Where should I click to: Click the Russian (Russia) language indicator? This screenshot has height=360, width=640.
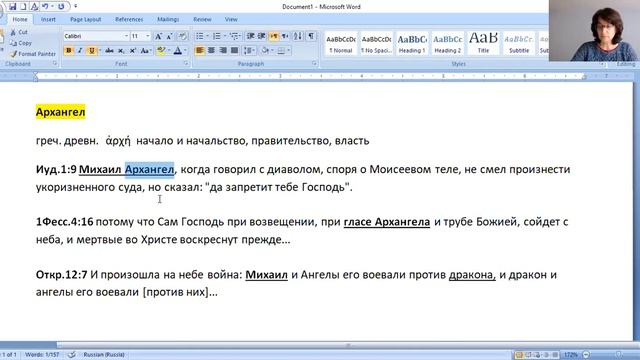[104, 354]
